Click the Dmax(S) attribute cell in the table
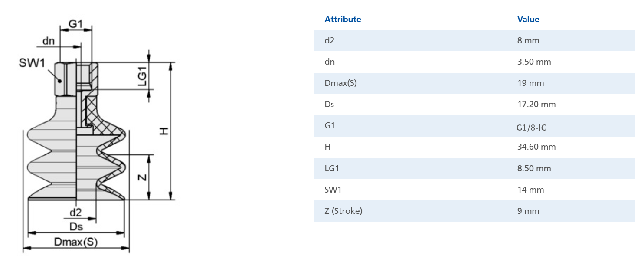 click(340, 83)
